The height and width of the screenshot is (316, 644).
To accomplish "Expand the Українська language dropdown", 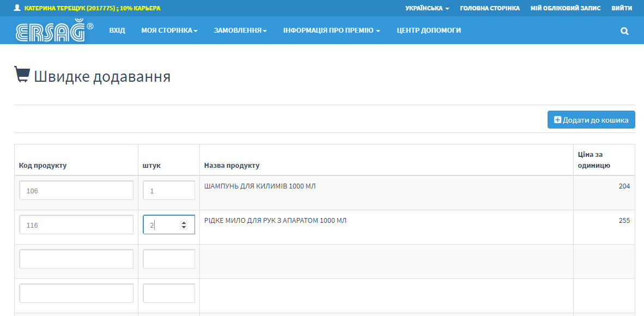I will click(427, 8).
